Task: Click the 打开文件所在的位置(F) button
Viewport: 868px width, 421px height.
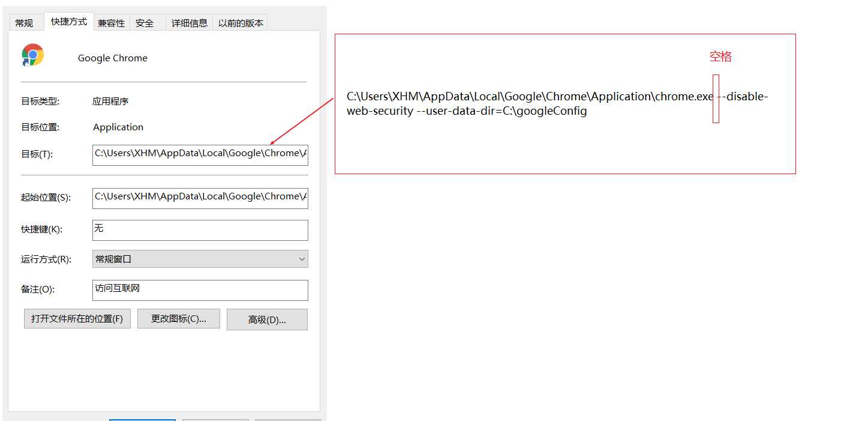Action: [77, 319]
